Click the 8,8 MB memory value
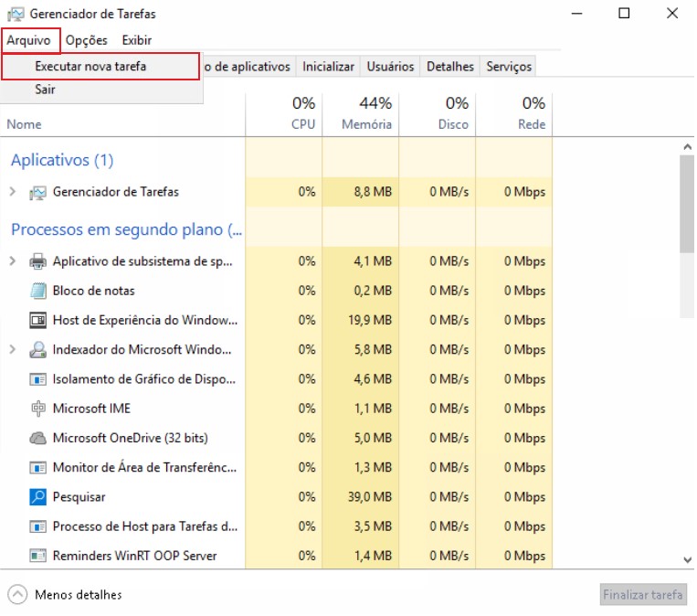Viewport: 697px width, 616px height. (x=373, y=192)
